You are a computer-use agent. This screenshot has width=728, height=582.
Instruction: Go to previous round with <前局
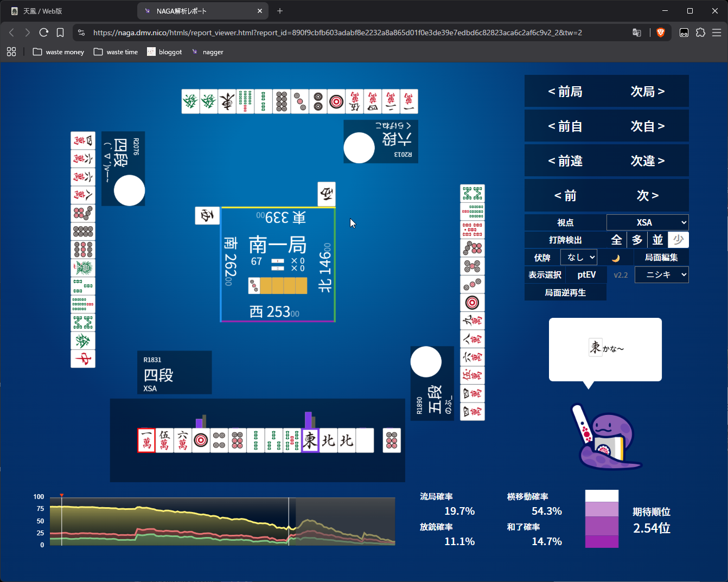565,91
